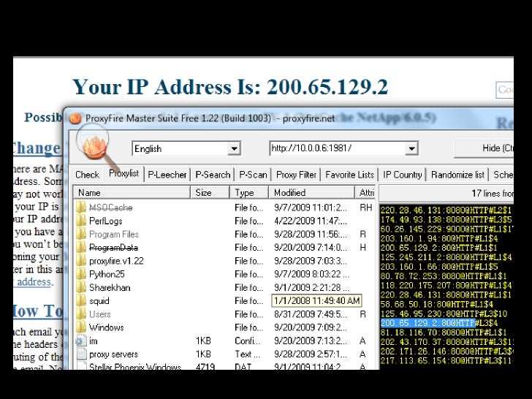The image size is (532, 399).
Task: Open the Randomize list tab
Action: point(457,175)
